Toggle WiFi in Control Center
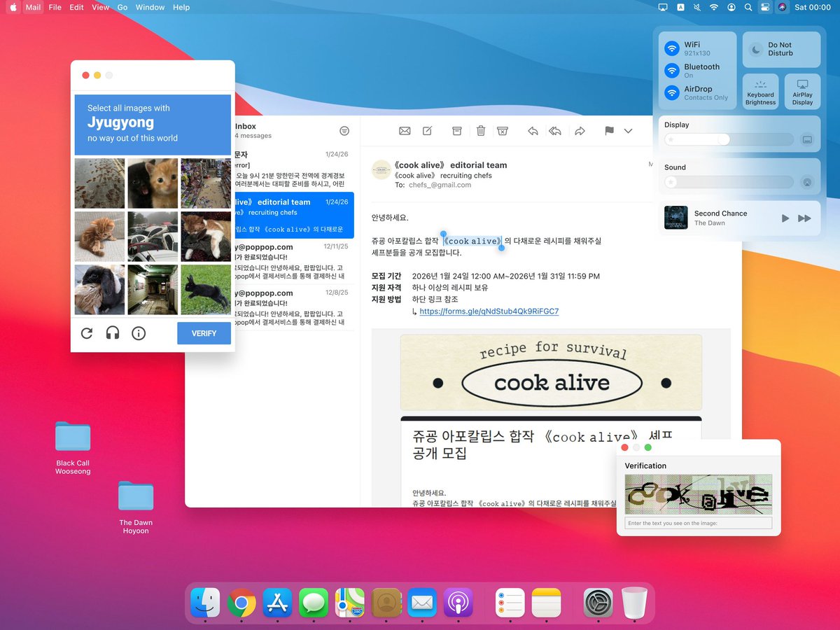This screenshot has height=630, width=840. (x=672, y=48)
